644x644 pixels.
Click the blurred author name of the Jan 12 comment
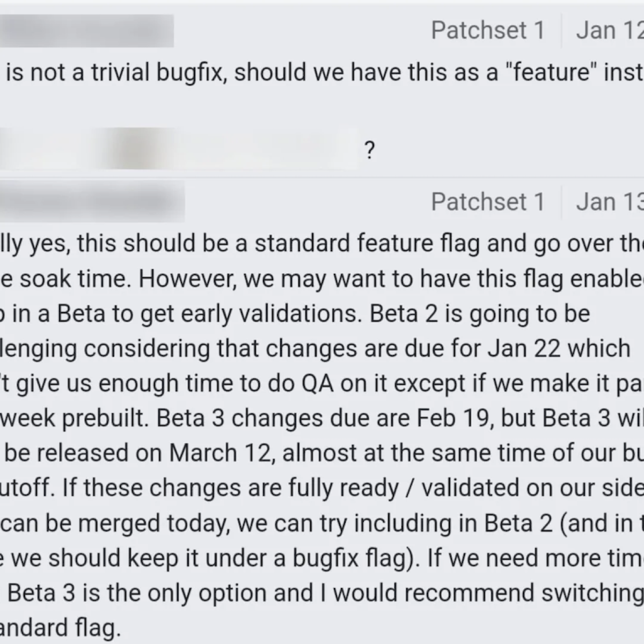86,31
